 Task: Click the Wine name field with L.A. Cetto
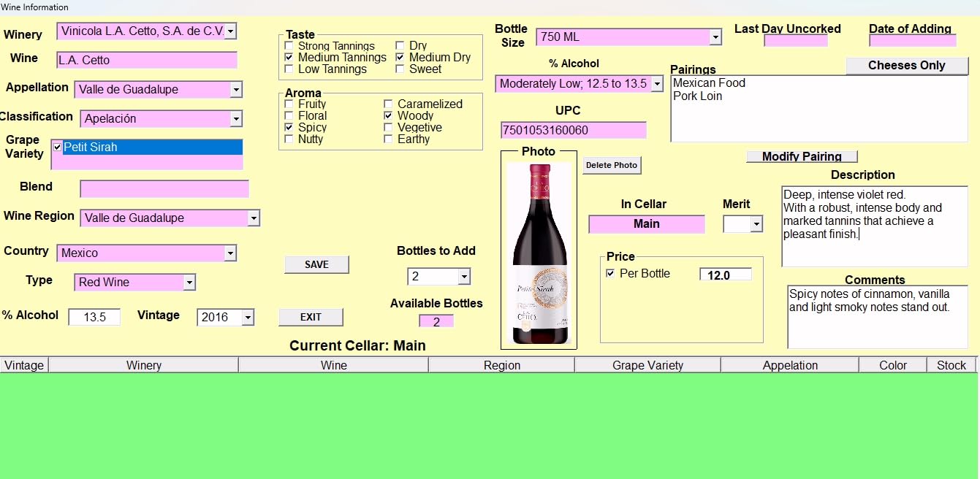tap(147, 60)
